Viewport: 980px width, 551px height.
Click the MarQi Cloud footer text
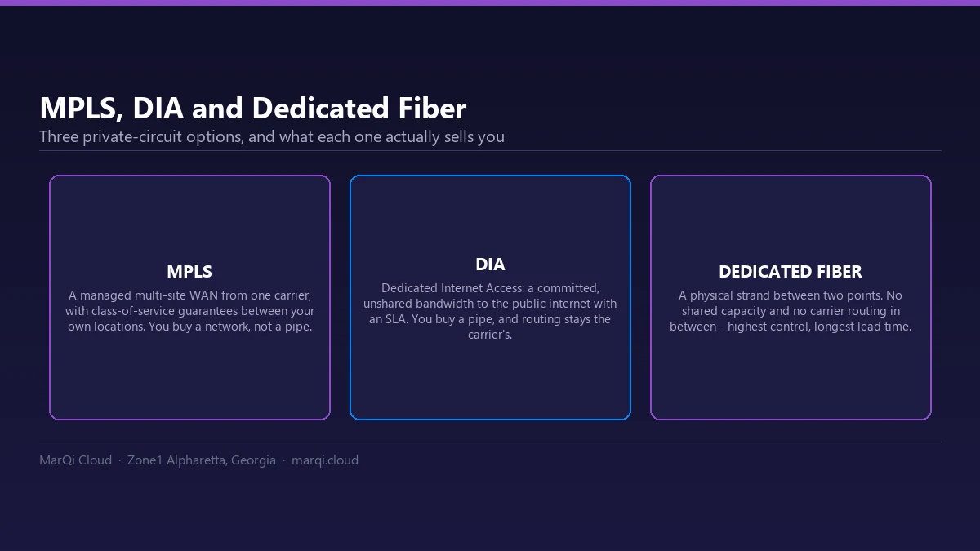(75, 460)
